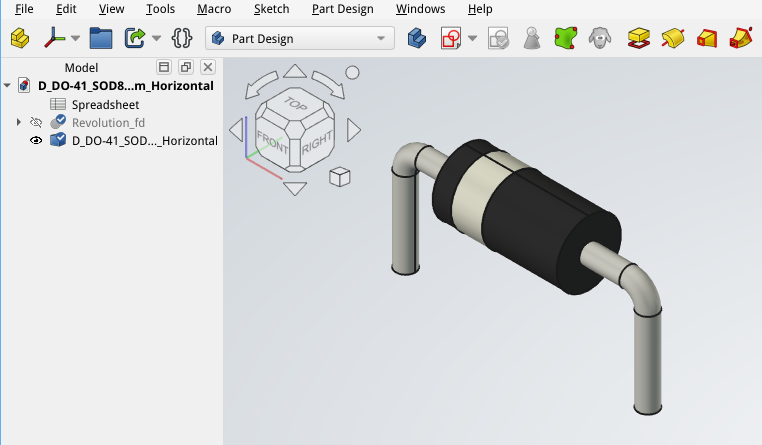Open the export icon dropdown arrow
This screenshot has height=445, width=762.
[156, 38]
